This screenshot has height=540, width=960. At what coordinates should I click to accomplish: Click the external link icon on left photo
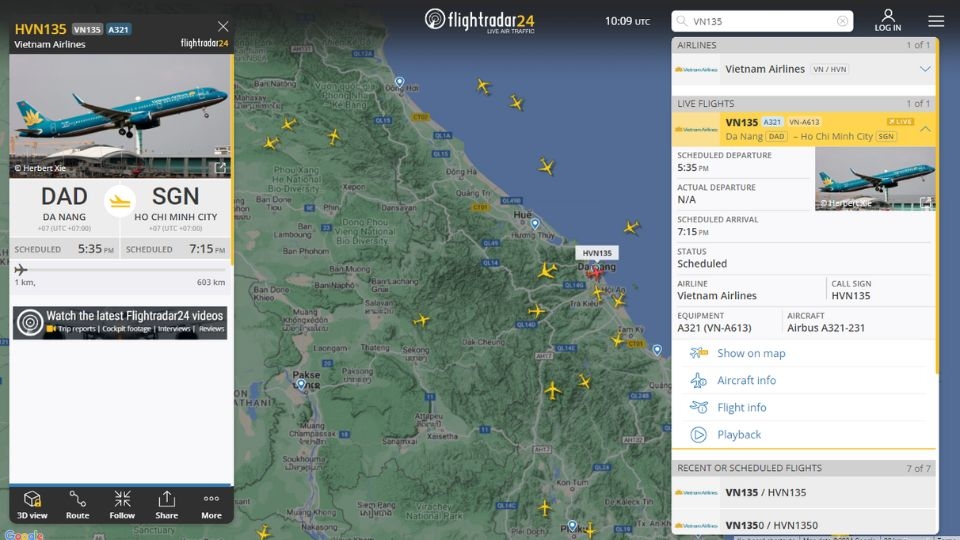[220, 167]
